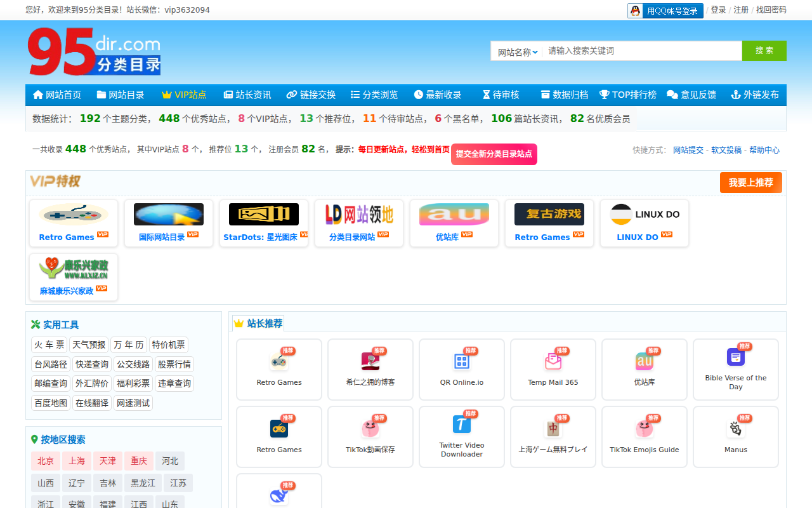Open the TikTok Emojis Guide icon
812x508 pixels.
coord(645,429)
